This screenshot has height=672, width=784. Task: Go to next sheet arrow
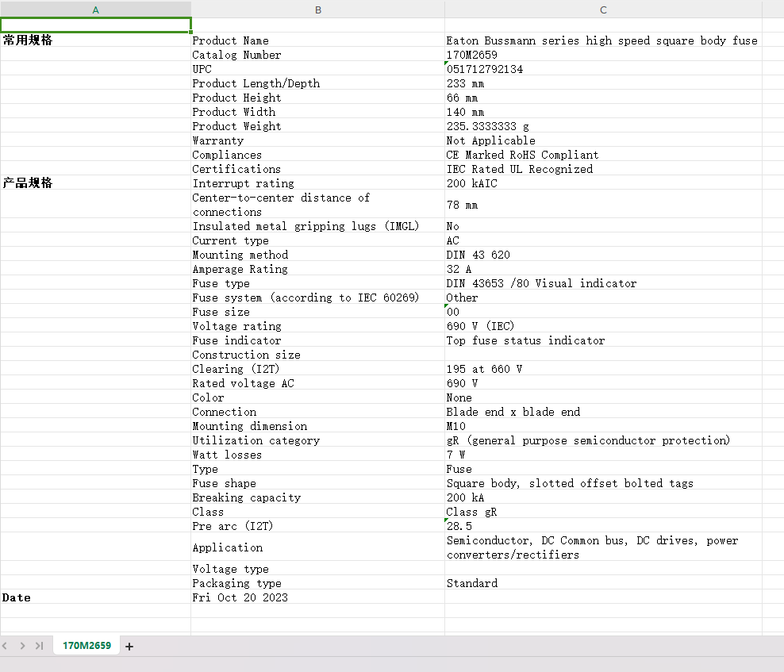coord(22,646)
